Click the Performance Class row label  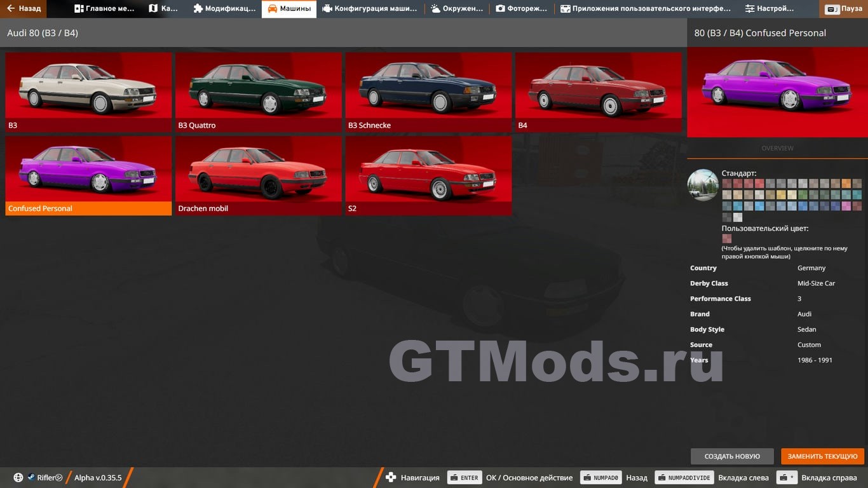[721, 299]
